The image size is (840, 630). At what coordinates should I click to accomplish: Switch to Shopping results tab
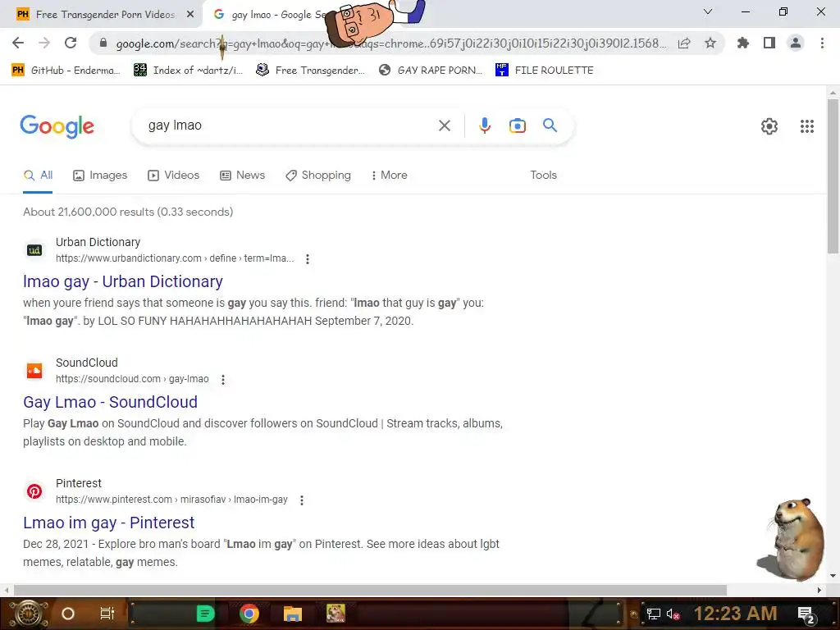tap(318, 176)
